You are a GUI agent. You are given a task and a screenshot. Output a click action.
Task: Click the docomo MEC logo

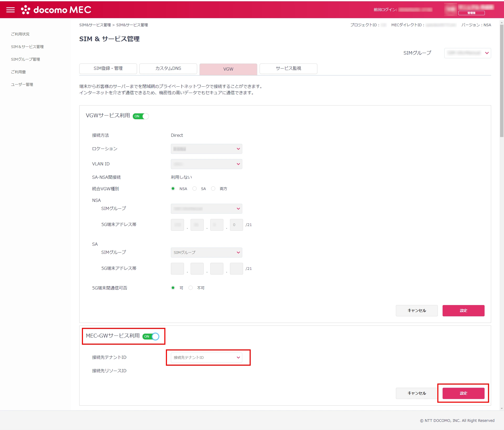click(x=56, y=10)
